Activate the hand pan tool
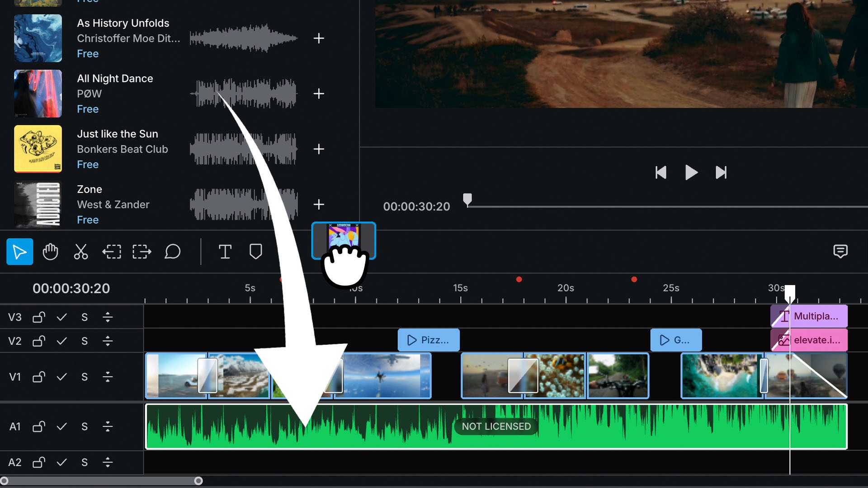The image size is (868, 488). pyautogui.click(x=50, y=252)
